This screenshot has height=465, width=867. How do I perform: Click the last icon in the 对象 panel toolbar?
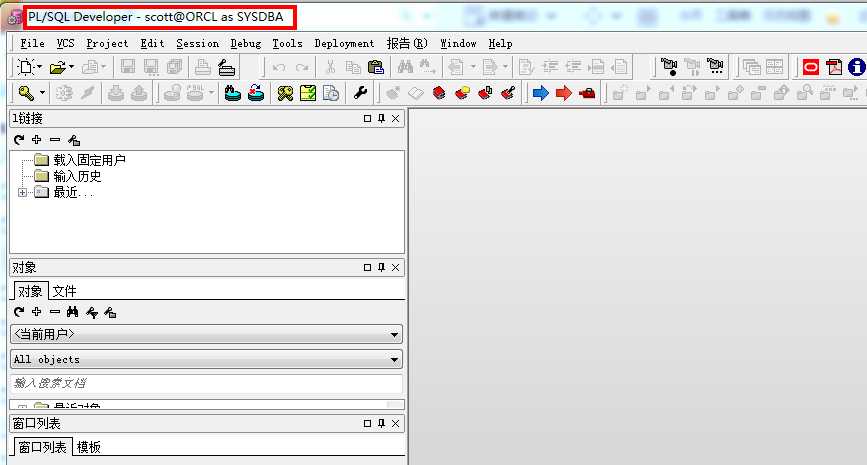pos(110,312)
